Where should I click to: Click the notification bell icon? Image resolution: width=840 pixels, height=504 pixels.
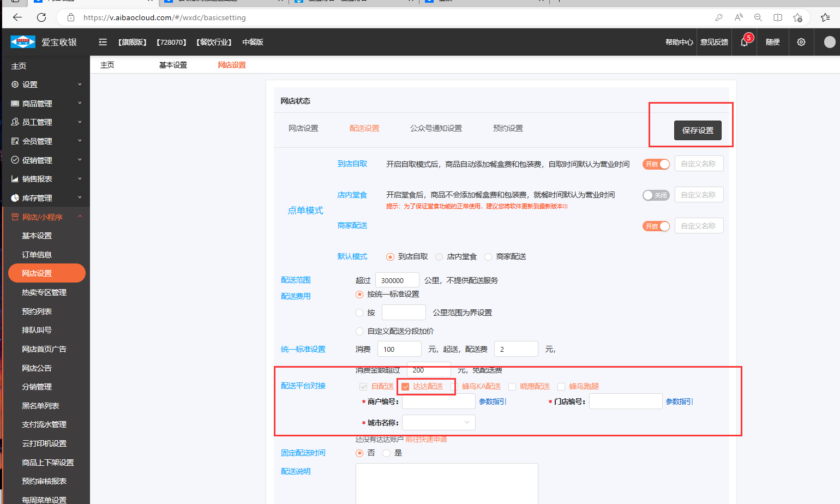744,42
